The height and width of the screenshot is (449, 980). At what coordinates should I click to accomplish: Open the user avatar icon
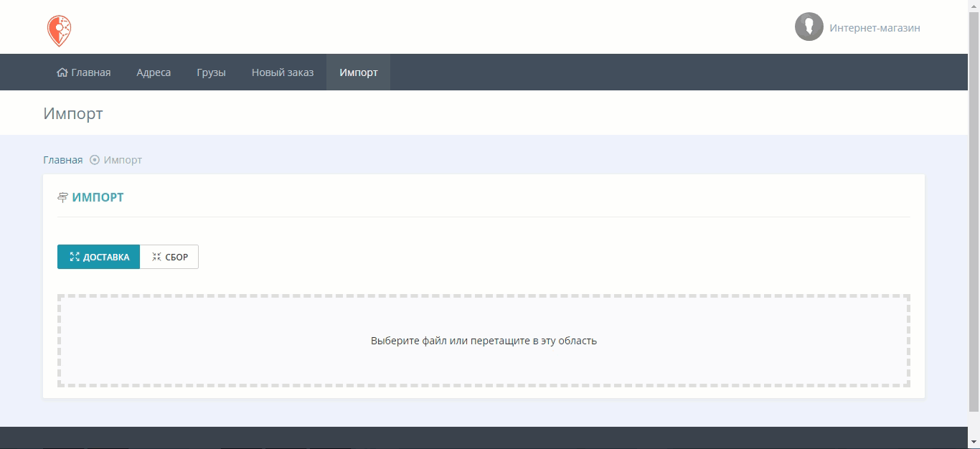pos(809,27)
